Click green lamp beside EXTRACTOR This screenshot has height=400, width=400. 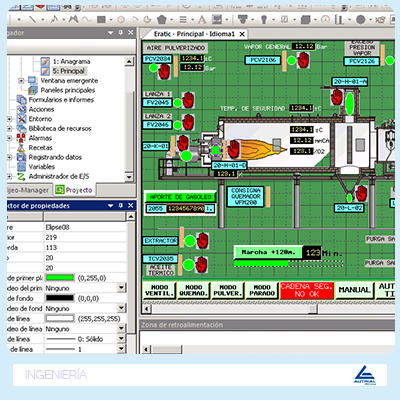[190, 241]
